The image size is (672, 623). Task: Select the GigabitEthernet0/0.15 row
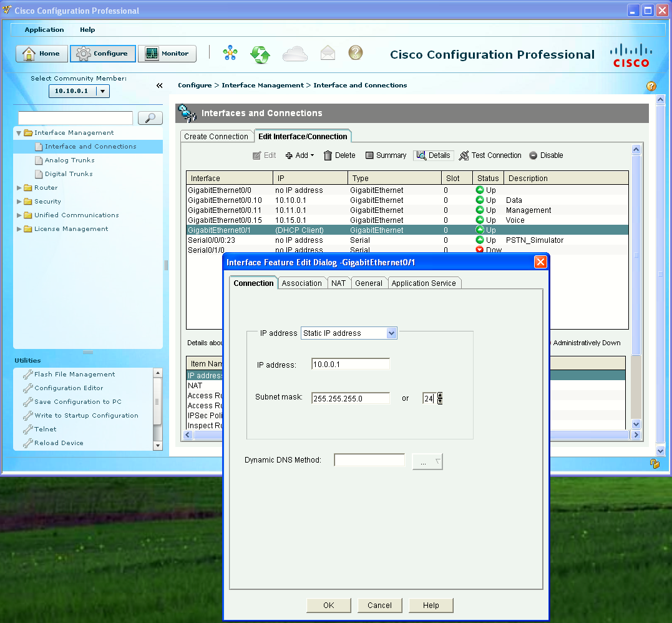point(407,220)
